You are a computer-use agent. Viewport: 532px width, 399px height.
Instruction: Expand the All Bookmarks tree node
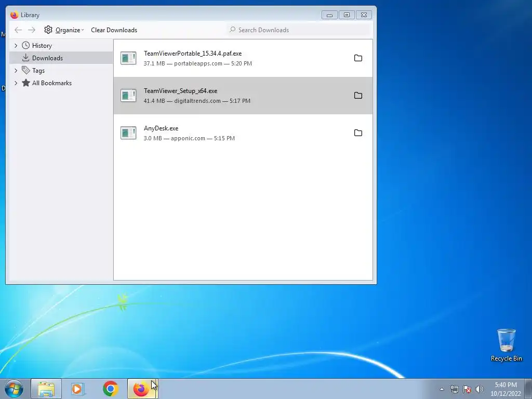(x=16, y=83)
